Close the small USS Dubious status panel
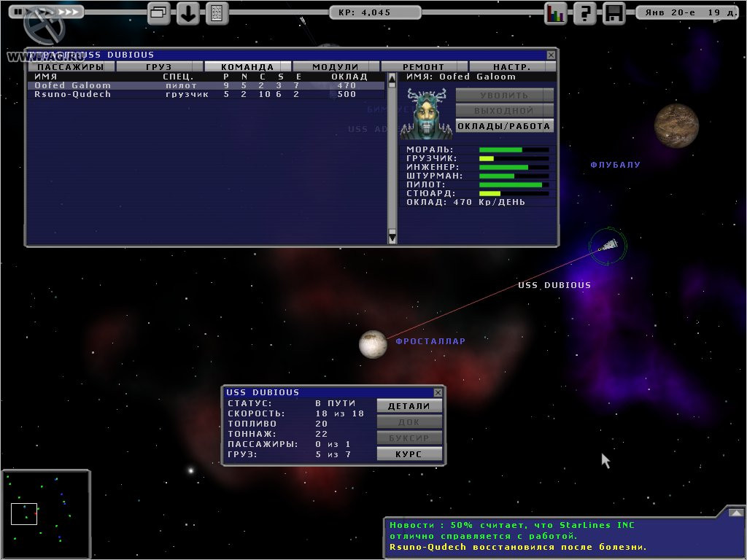 point(438,392)
